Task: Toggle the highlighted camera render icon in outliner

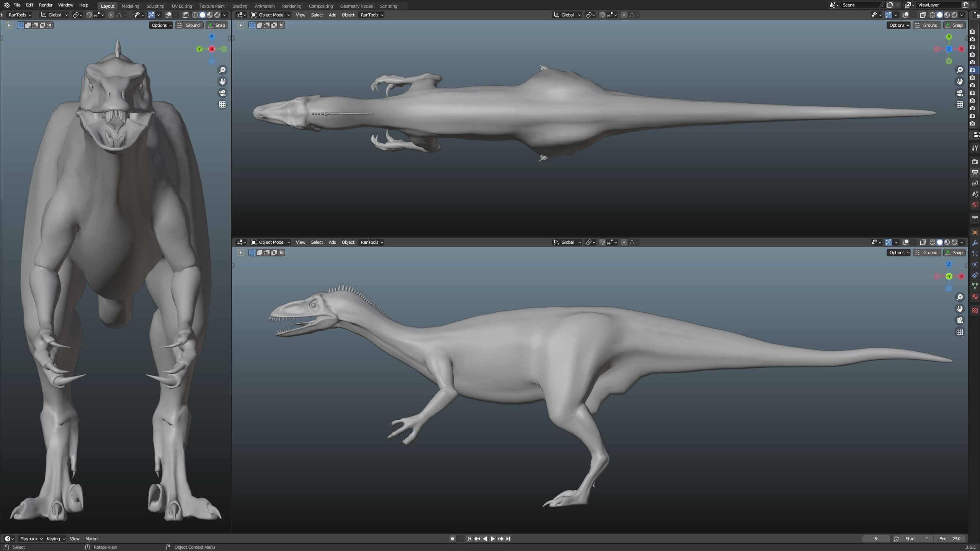Action: [972, 70]
